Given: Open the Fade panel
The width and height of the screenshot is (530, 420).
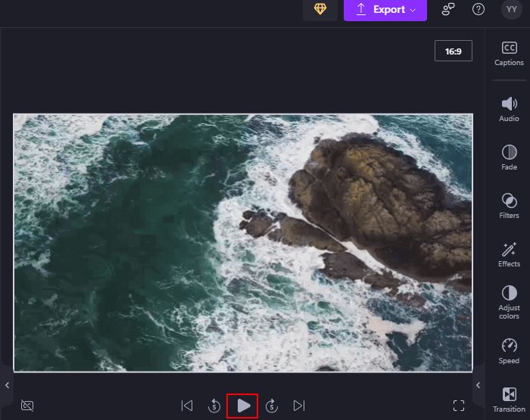Looking at the screenshot, I should click(509, 157).
